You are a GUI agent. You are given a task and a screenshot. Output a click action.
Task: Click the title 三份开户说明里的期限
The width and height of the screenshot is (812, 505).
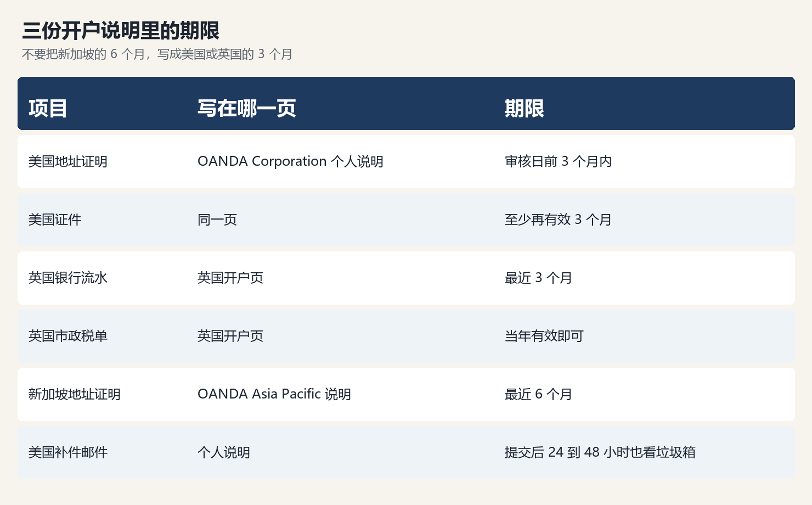(121, 31)
